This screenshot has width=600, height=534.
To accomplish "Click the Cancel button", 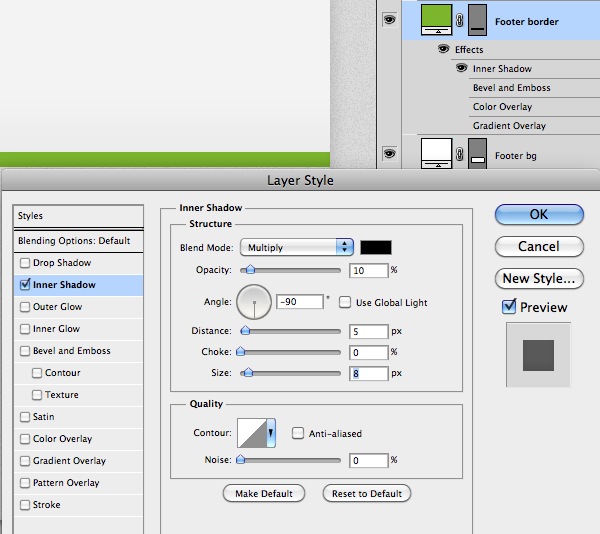I will pyautogui.click(x=539, y=246).
